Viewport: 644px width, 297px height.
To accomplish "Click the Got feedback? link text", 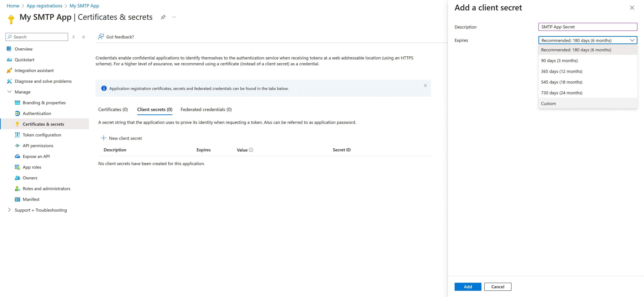I will pyautogui.click(x=120, y=37).
